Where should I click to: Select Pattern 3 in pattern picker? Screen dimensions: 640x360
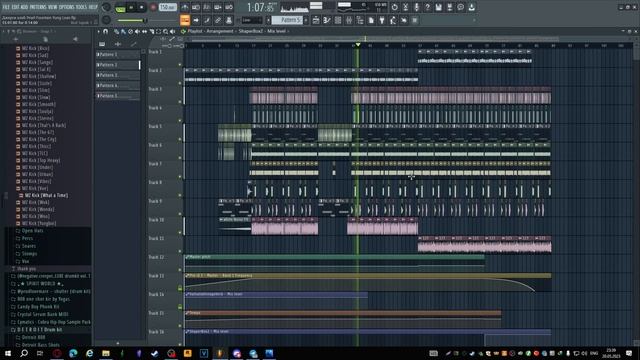point(118,75)
